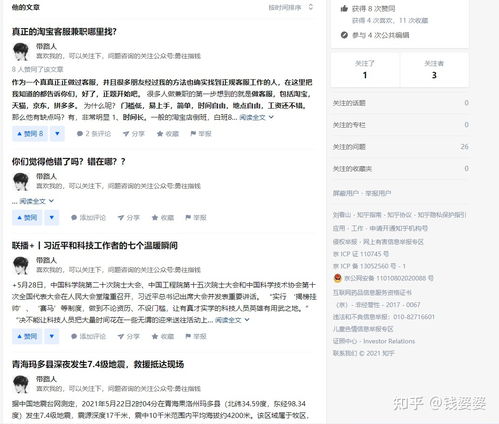The width and height of the screenshot is (499, 424).
Task: Downvote the 联播+ article
Action: pos(52,336)
